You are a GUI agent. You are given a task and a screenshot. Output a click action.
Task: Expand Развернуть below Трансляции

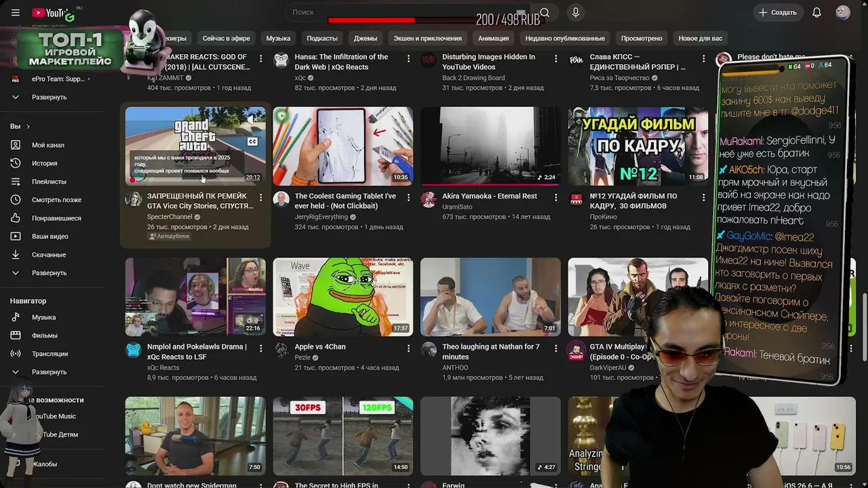click(49, 372)
